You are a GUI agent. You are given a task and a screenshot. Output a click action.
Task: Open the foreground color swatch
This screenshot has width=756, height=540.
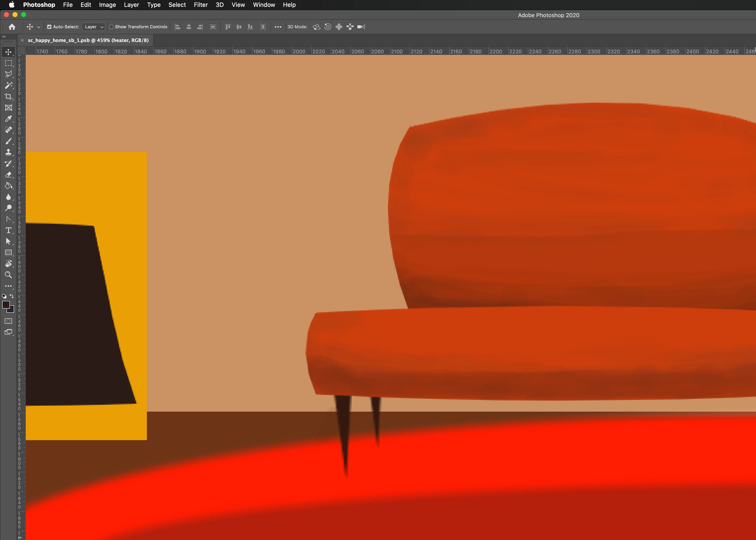(6, 304)
